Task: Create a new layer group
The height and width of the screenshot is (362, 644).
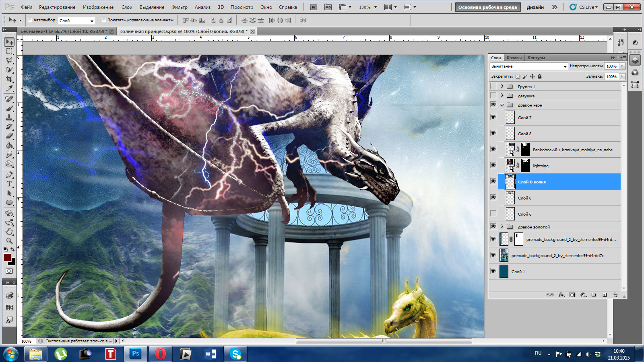Action: click(x=594, y=295)
